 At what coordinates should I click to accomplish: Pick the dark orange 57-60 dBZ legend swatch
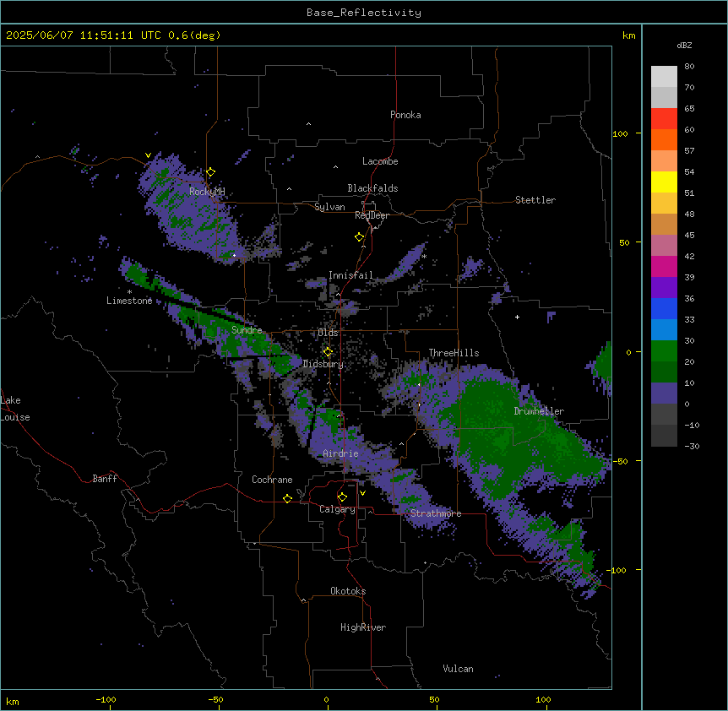[x=664, y=139]
